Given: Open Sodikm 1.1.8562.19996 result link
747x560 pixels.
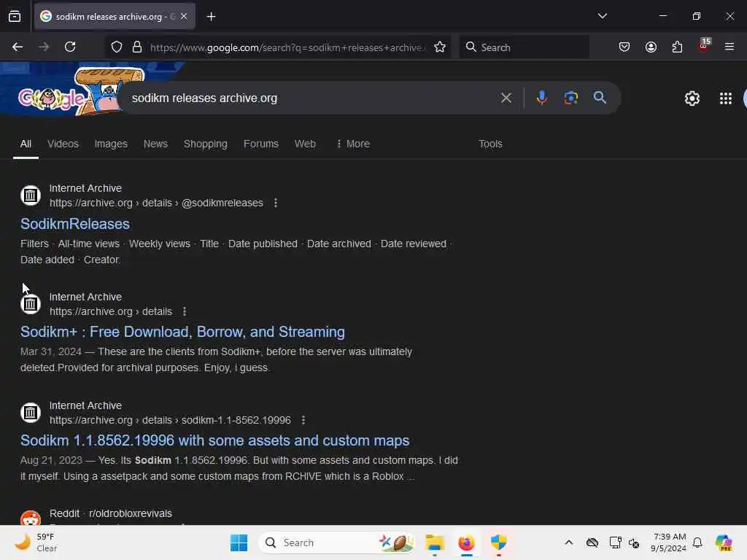Looking at the screenshot, I should 215,440.
